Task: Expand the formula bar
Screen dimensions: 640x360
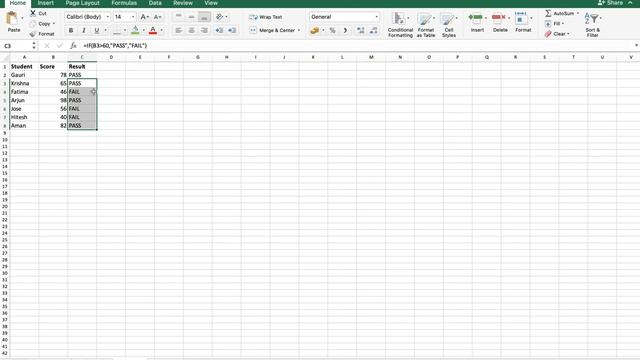Action: 636,45
